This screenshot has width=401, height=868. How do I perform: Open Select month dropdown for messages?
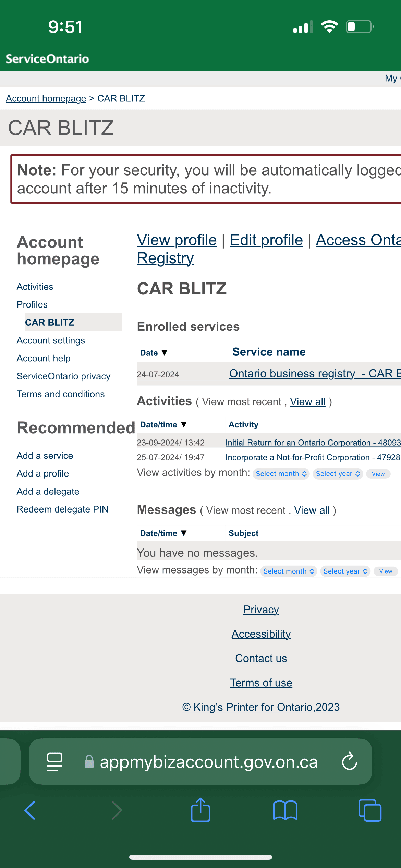tap(289, 571)
